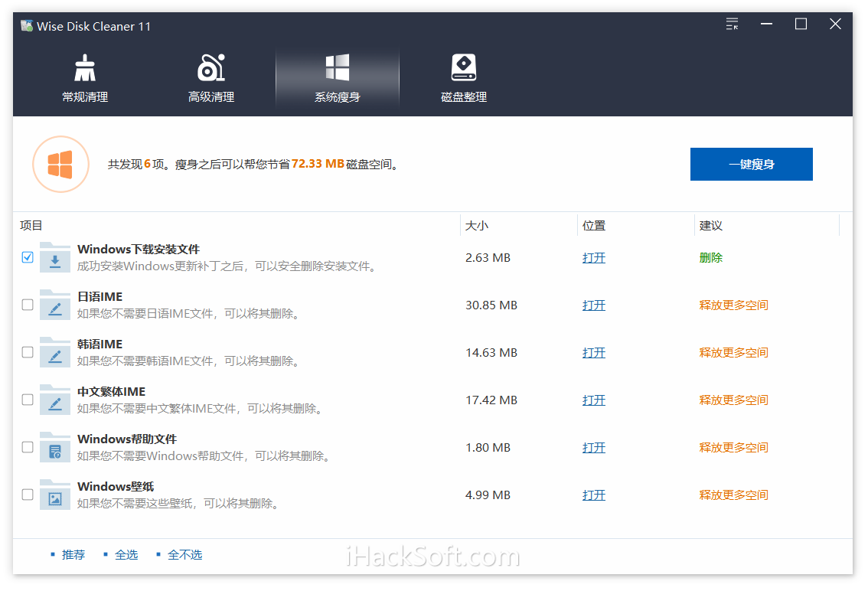Open location link for Windows壁纸
This screenshot has width=868, height=591.
[x=594, y=495]
